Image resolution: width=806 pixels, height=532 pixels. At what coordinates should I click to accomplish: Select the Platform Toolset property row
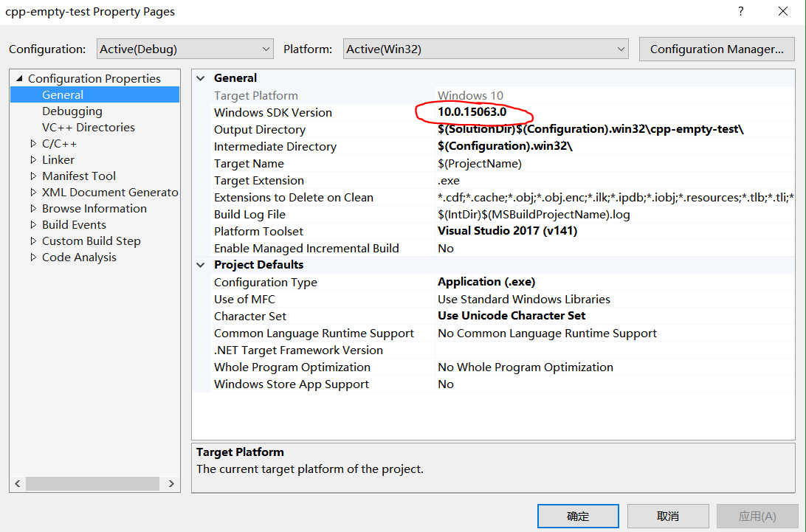point(258,232)
